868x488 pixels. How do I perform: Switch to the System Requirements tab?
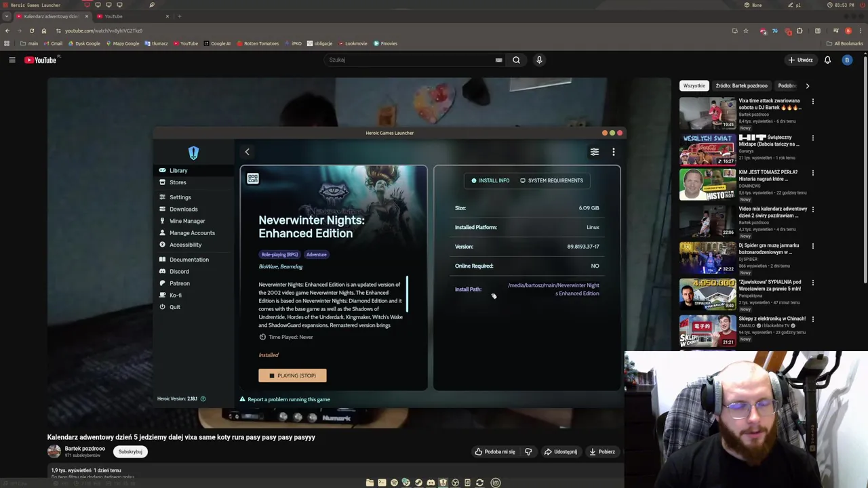coord(551,180)
